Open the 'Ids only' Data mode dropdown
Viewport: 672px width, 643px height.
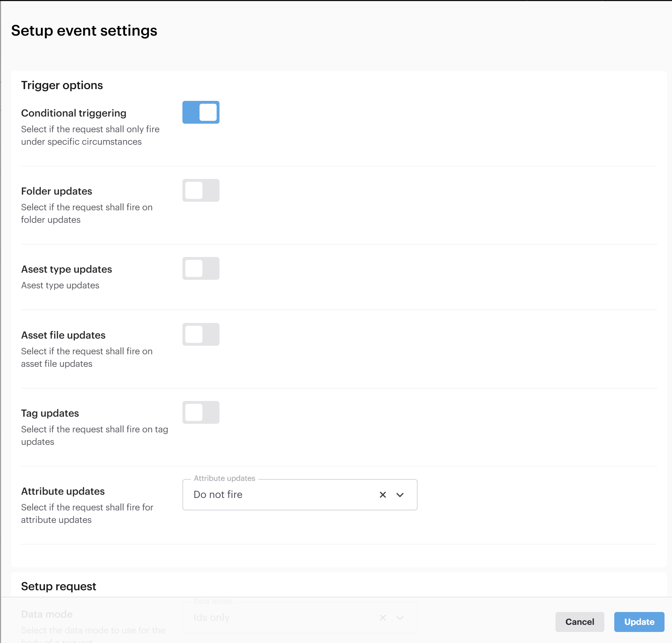click(x=281, y=618)
